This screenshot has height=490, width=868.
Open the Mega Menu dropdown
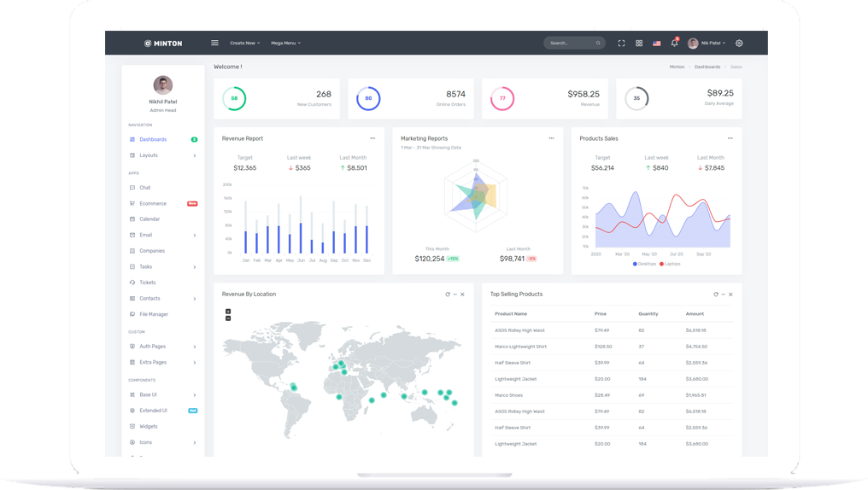[x=285, y=43]
